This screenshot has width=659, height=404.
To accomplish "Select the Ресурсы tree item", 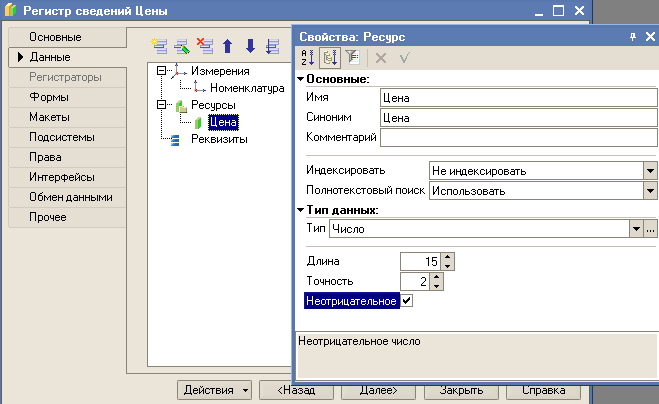I will [x=213, y=105].
